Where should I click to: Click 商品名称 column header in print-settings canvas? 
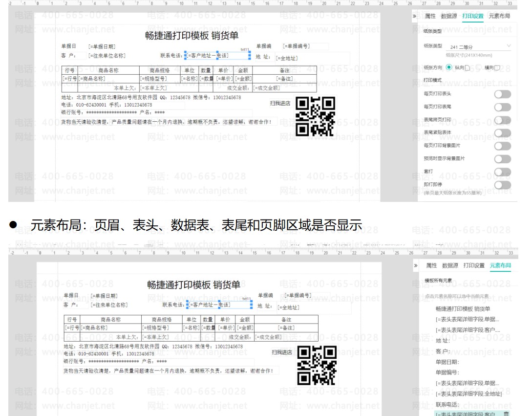108,70
